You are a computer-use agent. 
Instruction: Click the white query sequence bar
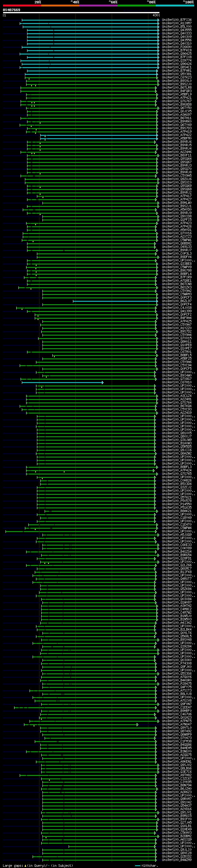(x=81, y=13)
